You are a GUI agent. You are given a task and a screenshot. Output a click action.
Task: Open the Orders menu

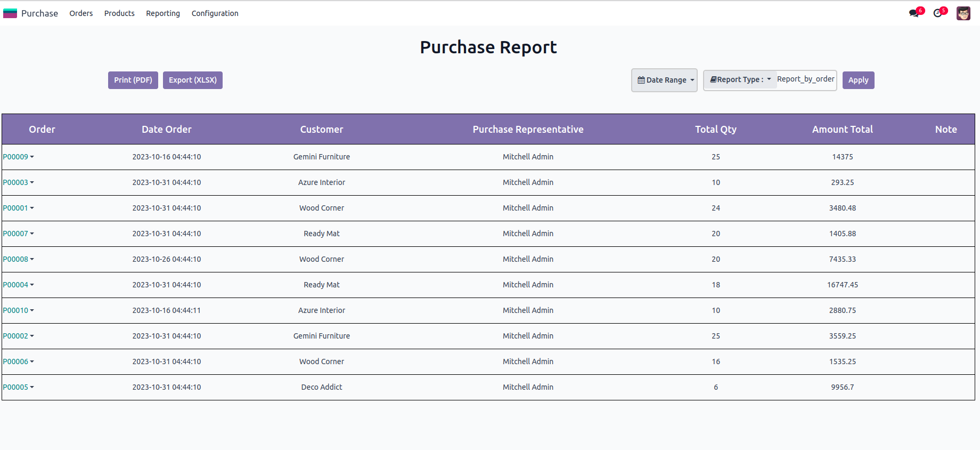point(81,13)
